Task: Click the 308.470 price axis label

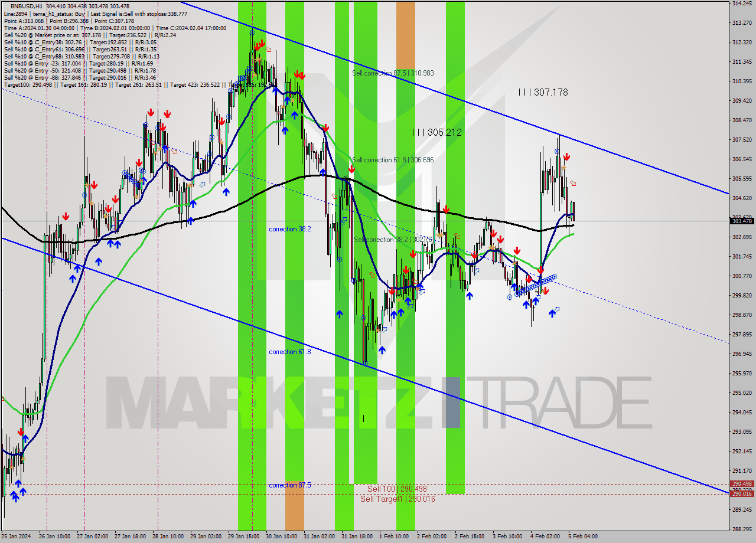Action: click(742, 120)
